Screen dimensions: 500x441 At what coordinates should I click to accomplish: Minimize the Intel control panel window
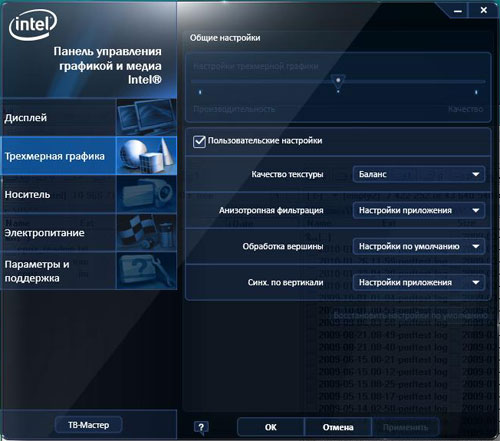pos(458,11)
